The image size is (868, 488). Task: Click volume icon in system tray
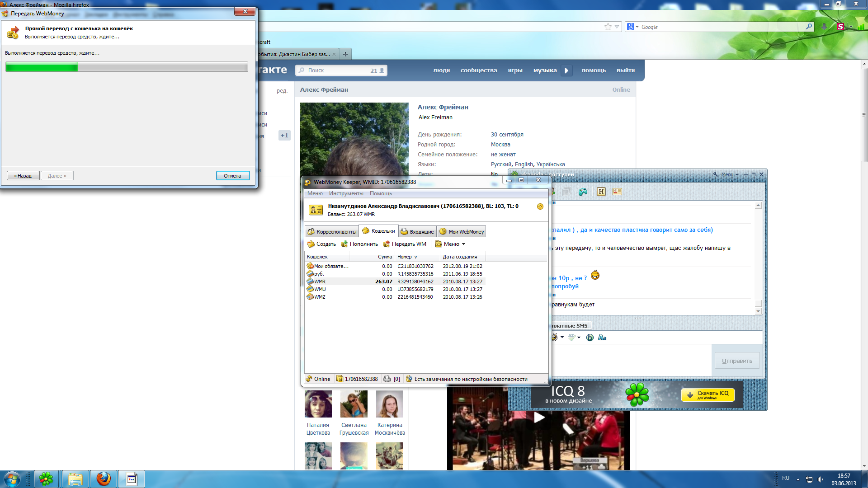click(821, 479)
